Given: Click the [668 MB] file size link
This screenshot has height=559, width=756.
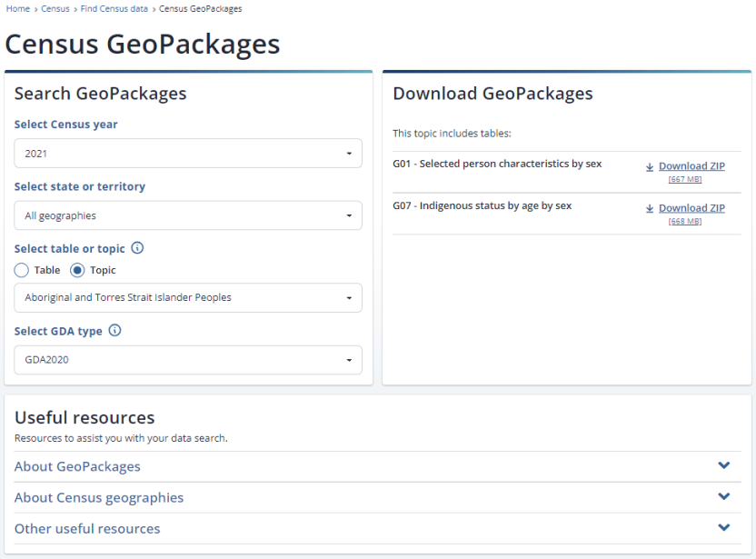Looking at the screenshot, I should (x=686, y=220).
